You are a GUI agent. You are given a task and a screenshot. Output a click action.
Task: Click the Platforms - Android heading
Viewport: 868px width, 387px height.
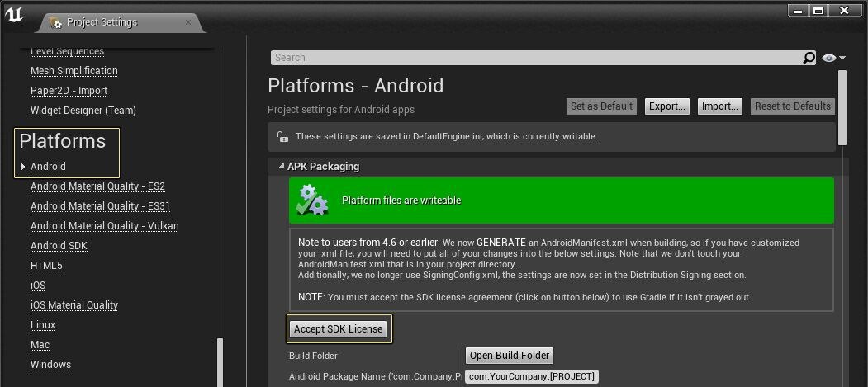pyautogui.click(x=355, y=86)
